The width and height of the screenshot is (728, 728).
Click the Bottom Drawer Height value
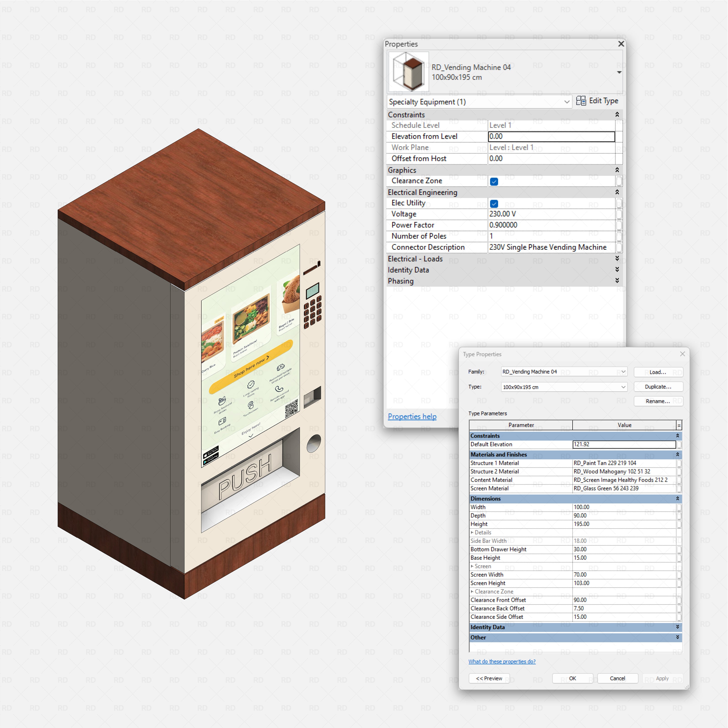point(624,549)
